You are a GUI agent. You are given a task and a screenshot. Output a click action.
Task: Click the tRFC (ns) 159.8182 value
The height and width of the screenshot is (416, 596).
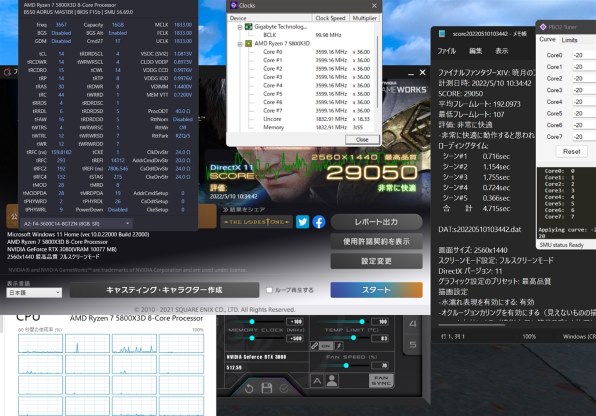coord(61,152)
